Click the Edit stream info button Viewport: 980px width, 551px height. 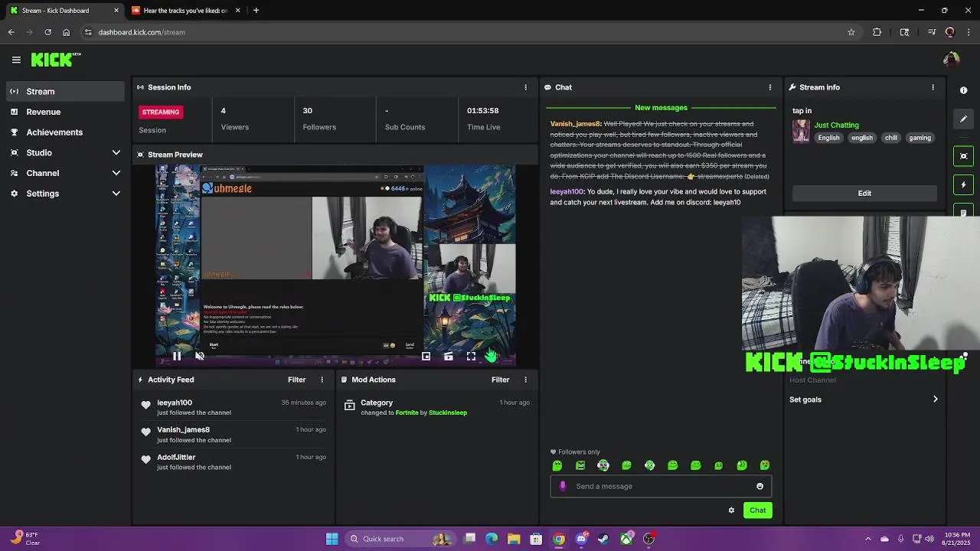click(864, 193)
